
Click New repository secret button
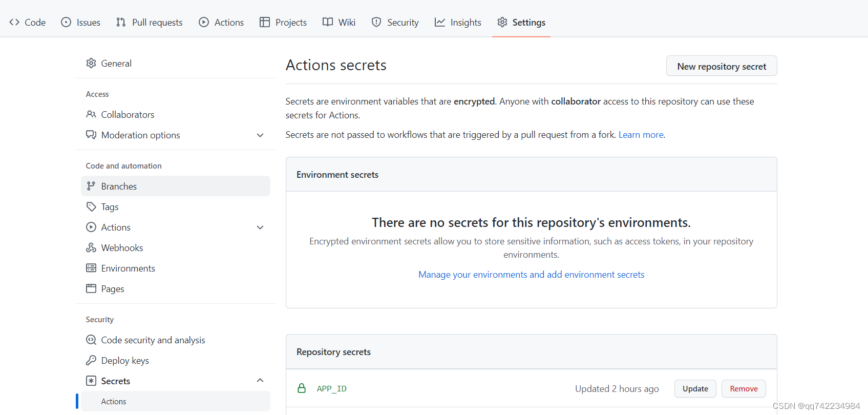721,66
